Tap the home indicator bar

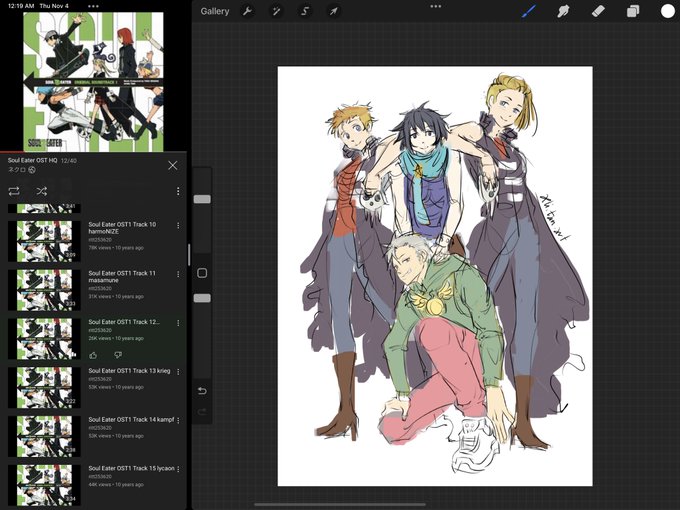coord(340,504)
